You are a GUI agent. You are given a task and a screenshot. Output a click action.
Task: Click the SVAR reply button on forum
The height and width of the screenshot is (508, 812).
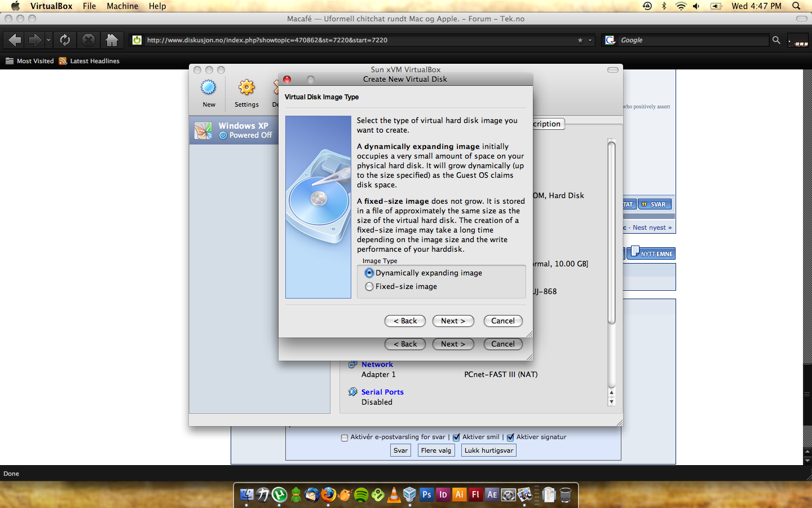[654, 204]
